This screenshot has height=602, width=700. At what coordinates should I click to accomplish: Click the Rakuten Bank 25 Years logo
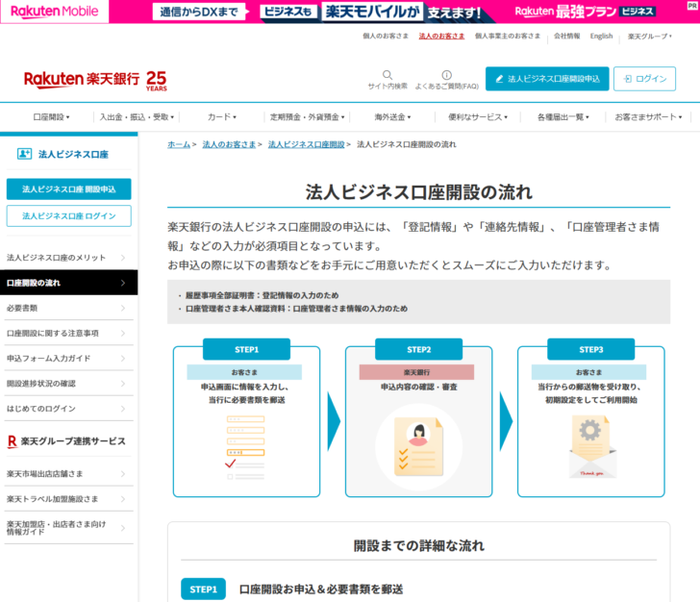click(x=95, y=81)
